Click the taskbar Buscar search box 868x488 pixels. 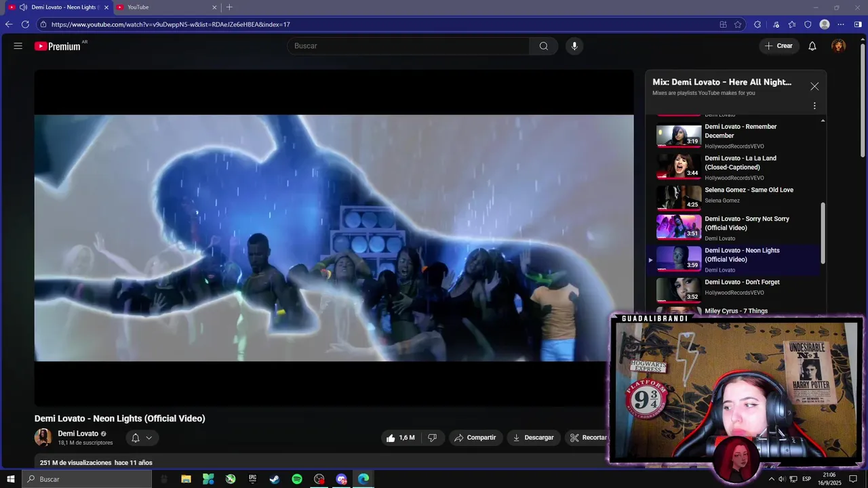point(87,479)
